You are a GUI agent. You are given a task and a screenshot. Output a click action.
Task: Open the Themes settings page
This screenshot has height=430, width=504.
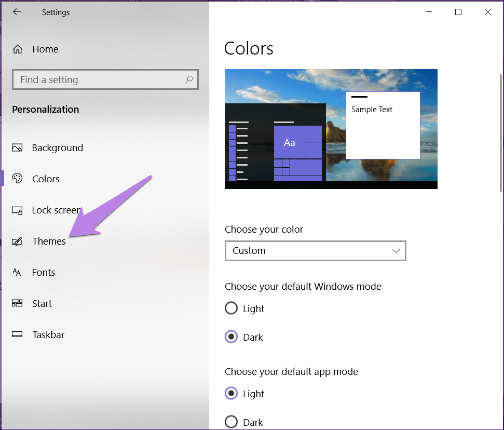49,241
